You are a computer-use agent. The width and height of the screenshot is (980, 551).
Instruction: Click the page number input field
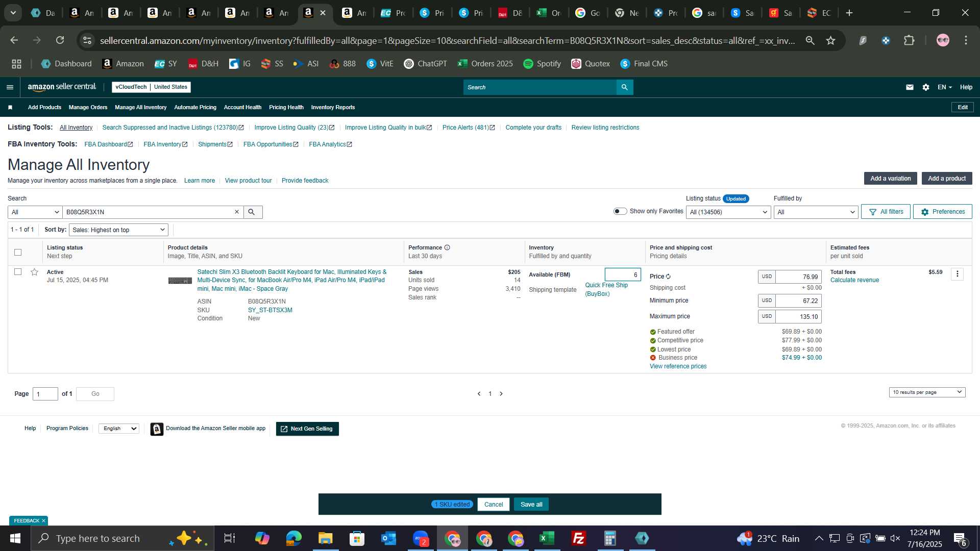[45, 394]
